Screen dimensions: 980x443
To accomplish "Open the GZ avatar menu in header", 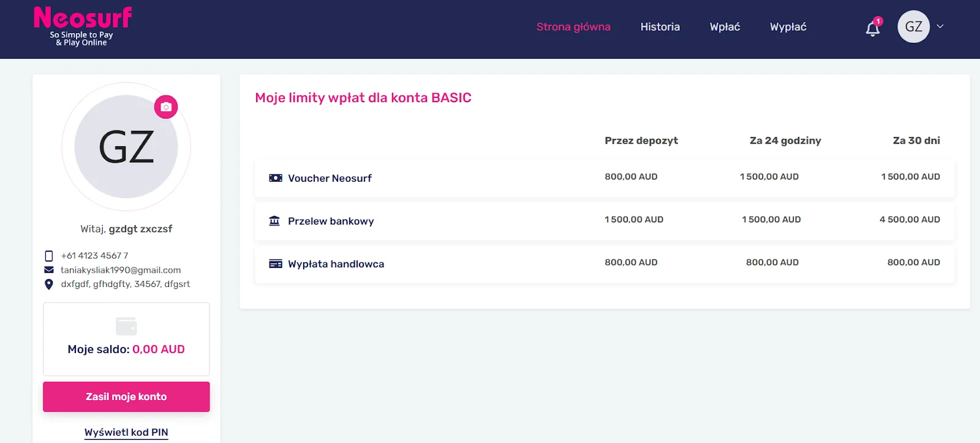I will [x=913, y=27].
